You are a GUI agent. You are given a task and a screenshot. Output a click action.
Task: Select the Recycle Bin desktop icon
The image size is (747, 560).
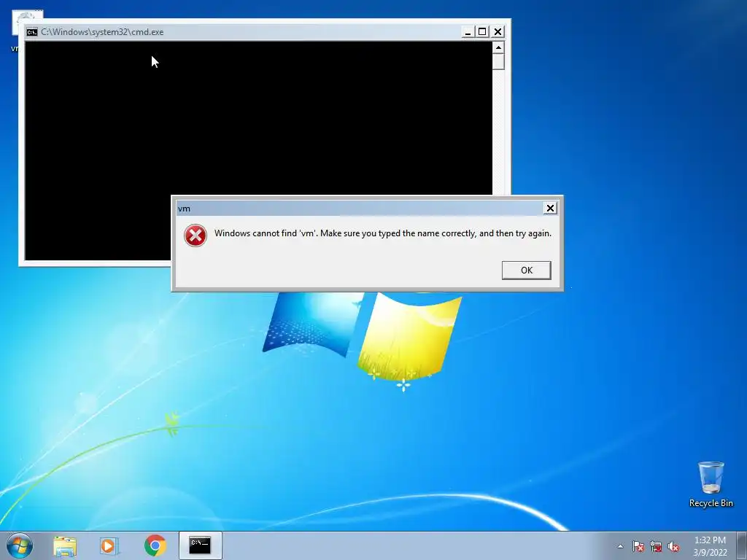click(x=711, y=484)
